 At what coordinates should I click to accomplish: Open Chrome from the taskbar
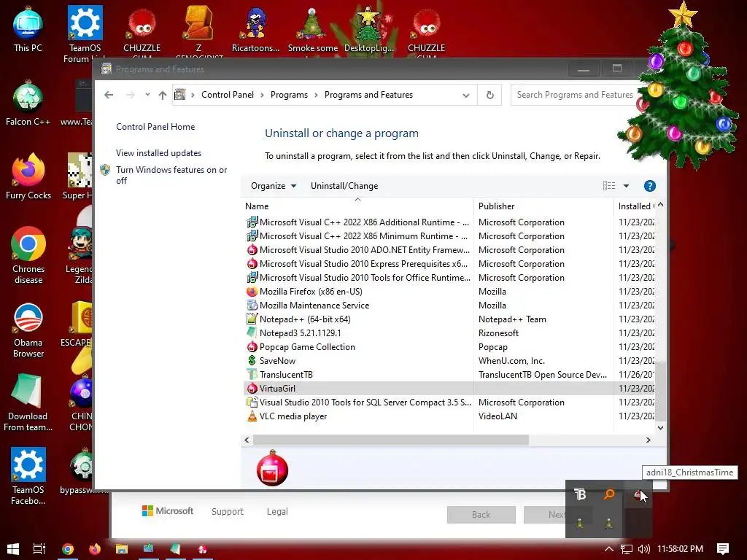tap(68, 549)
